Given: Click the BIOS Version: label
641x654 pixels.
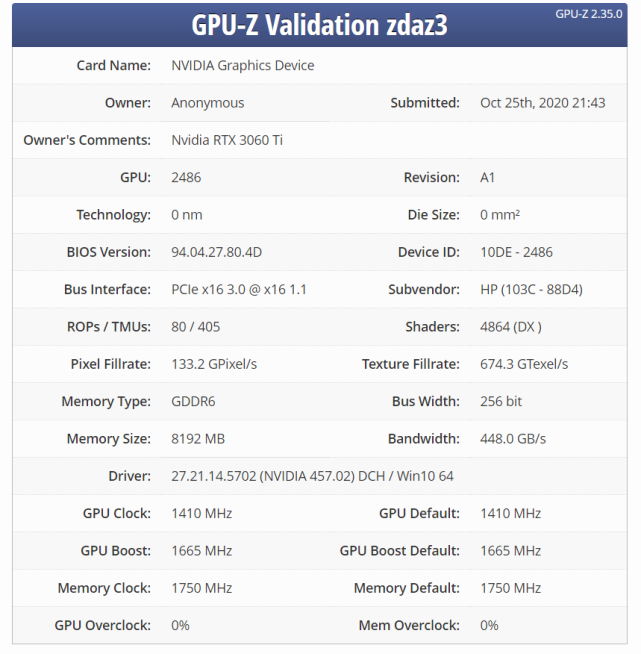Looking at the screenshot, I should (x=109, y=252).
